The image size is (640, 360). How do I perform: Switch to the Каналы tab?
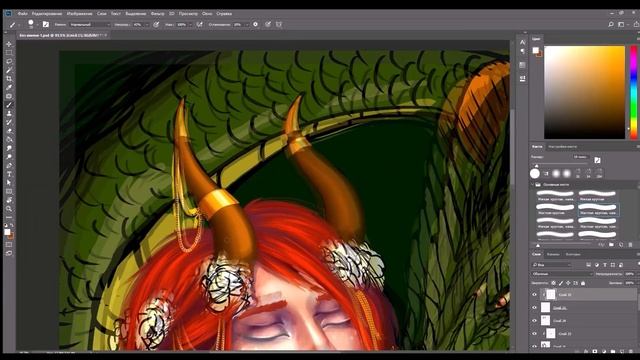tap(553, 254)
